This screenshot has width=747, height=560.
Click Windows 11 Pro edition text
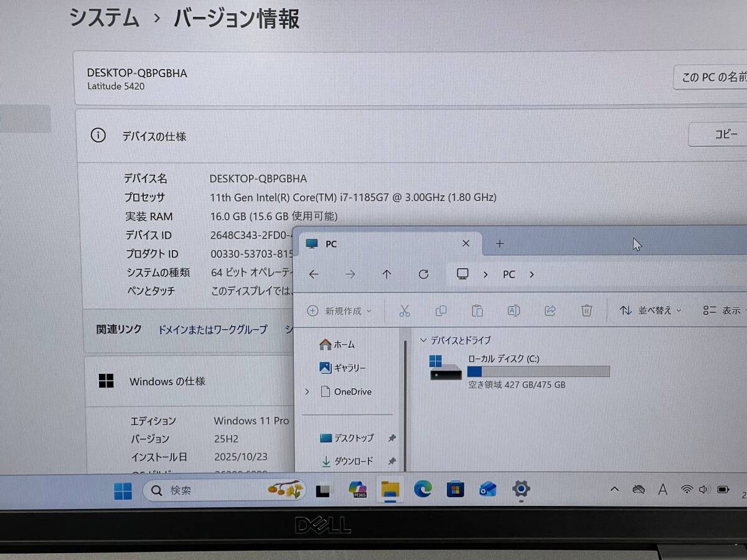[251, 421]
